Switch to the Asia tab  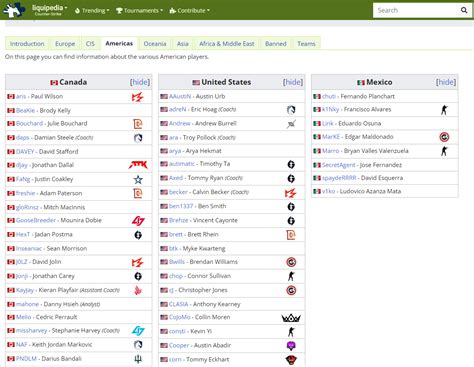click(183, 44)
